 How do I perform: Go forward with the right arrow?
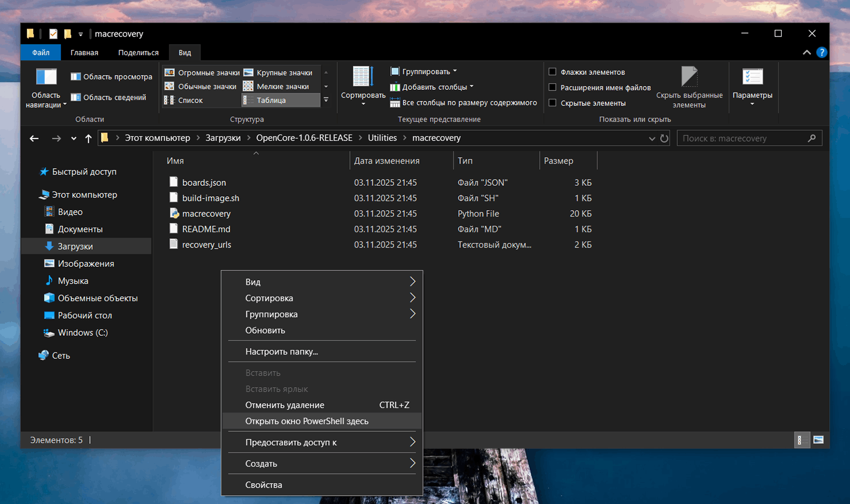(x=56, y=138)
